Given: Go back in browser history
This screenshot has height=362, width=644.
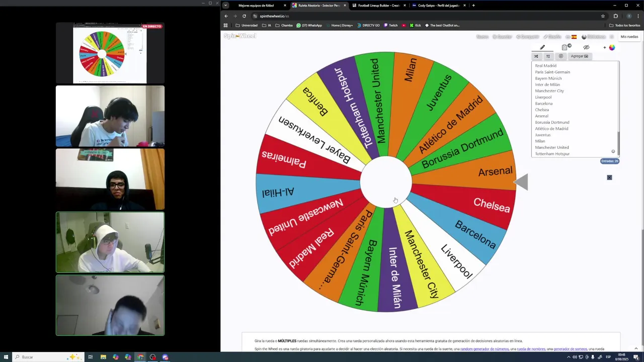Looking at the screenshot, I should click(226, 16).
